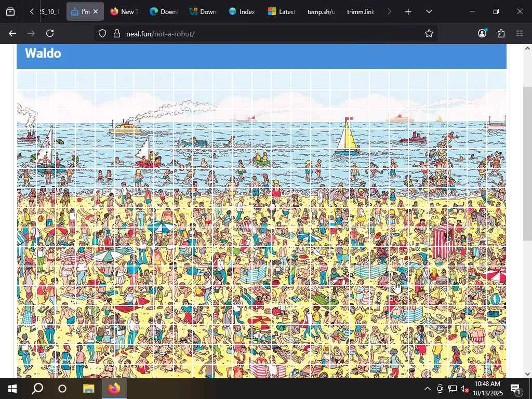Open Cortana circle on taskbar
The width and height of the screenshot is (532, 399).
(x=62, y=389)
